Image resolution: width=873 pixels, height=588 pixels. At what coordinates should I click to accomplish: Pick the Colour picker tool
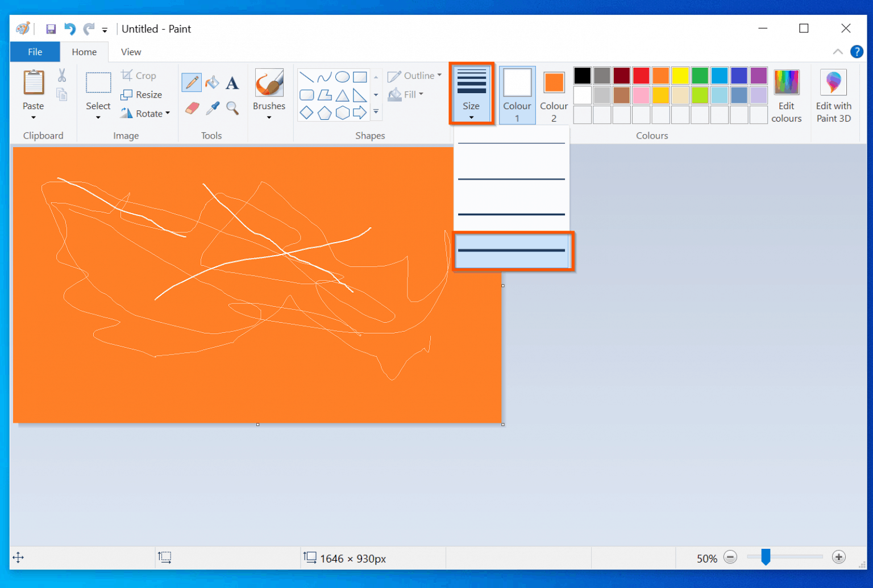coord(212,108)
